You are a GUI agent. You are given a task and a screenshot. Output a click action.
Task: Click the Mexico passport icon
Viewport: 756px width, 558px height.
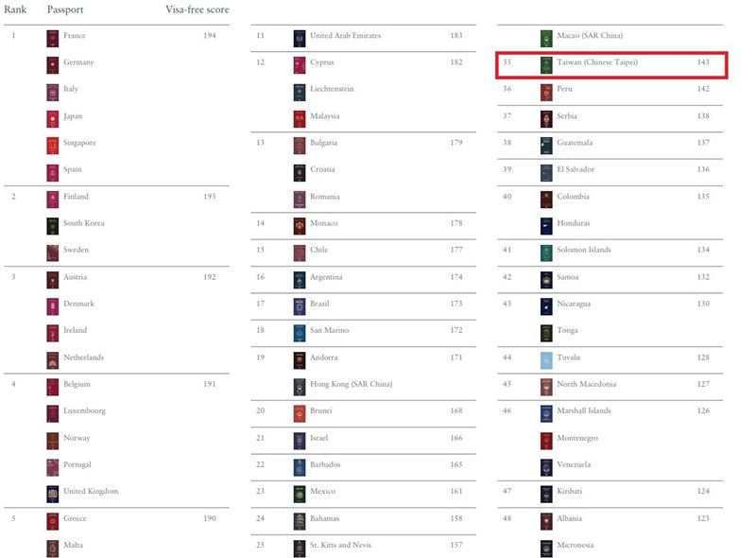point(300,494)
